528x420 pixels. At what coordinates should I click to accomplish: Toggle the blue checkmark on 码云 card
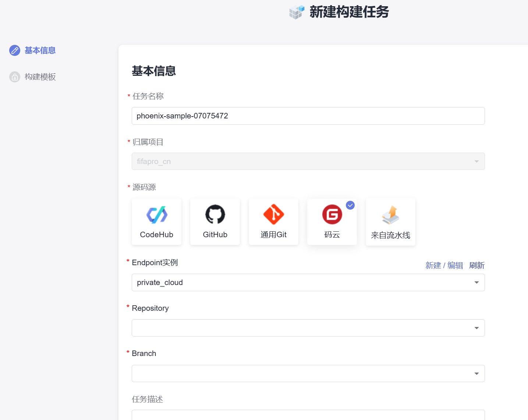(x=350, y=205)
